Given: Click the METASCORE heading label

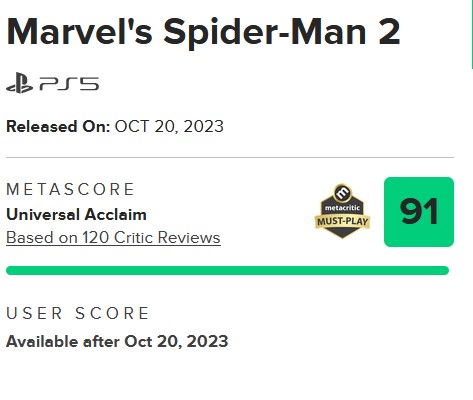Looking at the screenshot, I should pos(70,189).
